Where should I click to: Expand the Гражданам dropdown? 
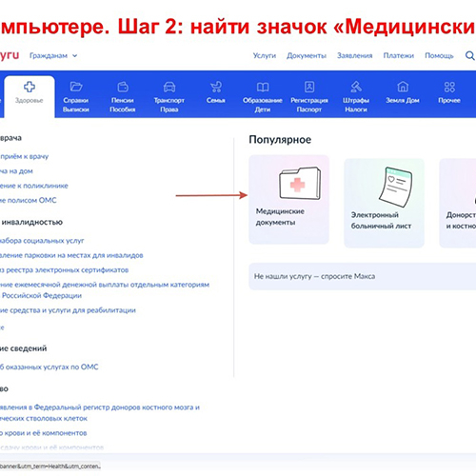point(53,55)
